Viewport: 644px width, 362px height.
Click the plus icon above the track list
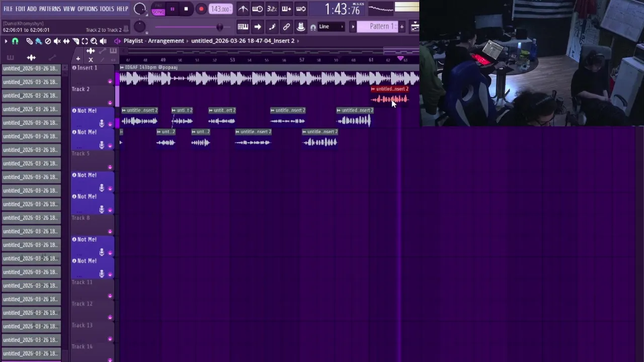click(78, 59)
